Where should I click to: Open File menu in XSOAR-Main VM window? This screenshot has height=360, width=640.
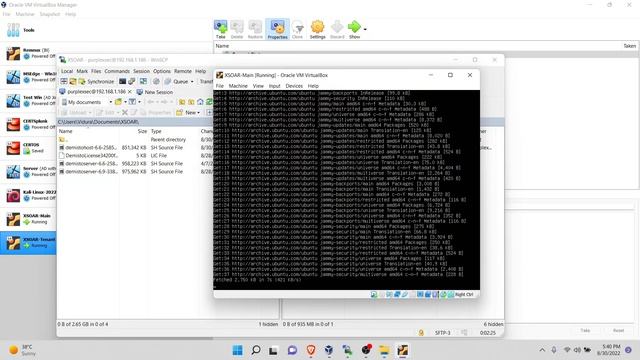[x=220, y=86]
